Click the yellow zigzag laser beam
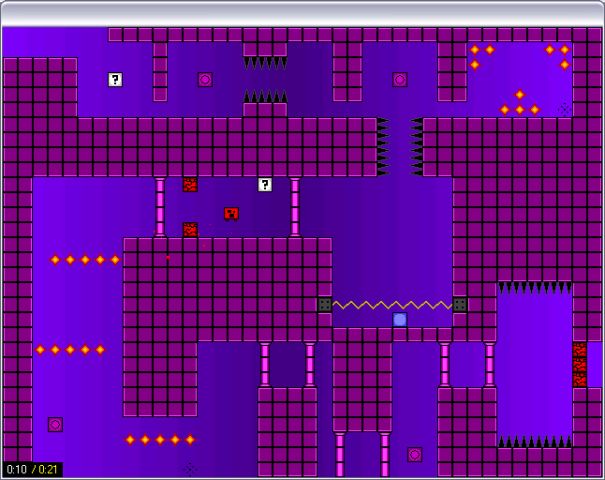 click(392, 305)
